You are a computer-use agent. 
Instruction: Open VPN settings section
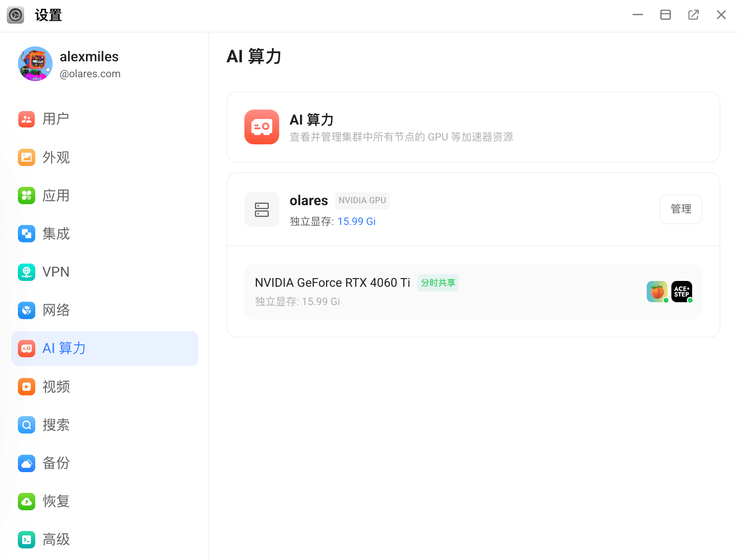click(x=105, y=272)
